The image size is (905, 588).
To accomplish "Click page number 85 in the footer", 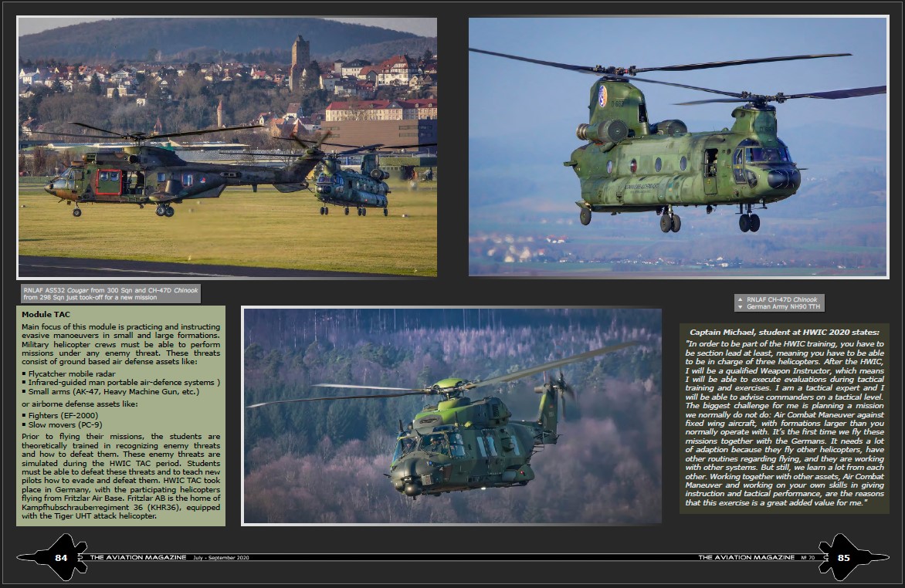I will [x=844, y=557].
